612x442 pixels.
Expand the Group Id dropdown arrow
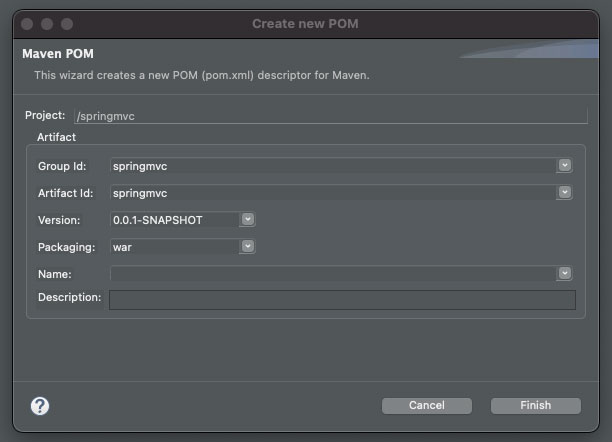(x=564, y=166)
